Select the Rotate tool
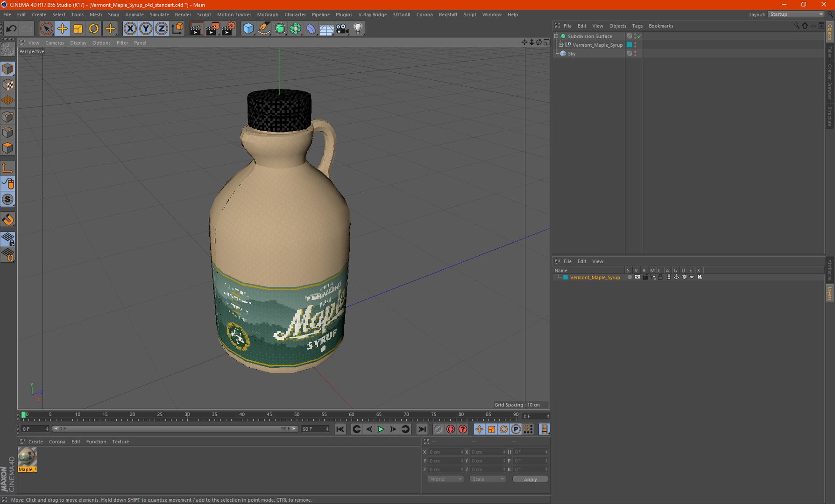 [x=94, y=29]
